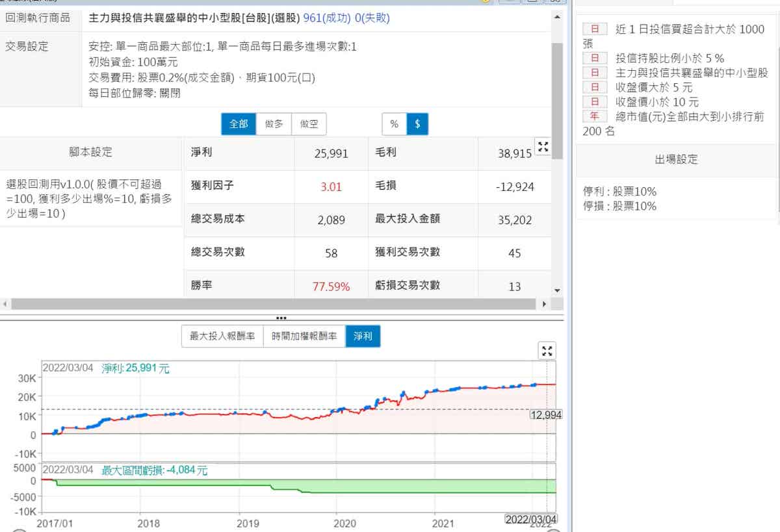Click the panel splitter dots handle
780x532 pixels.
(281, 318)
